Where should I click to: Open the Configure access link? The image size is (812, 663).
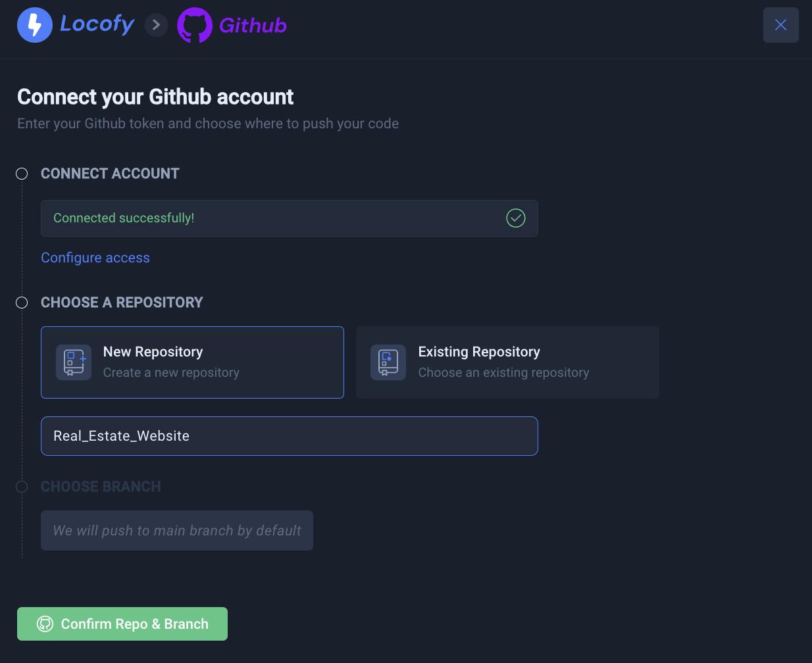pyautogui.click(x=95, y=258)
